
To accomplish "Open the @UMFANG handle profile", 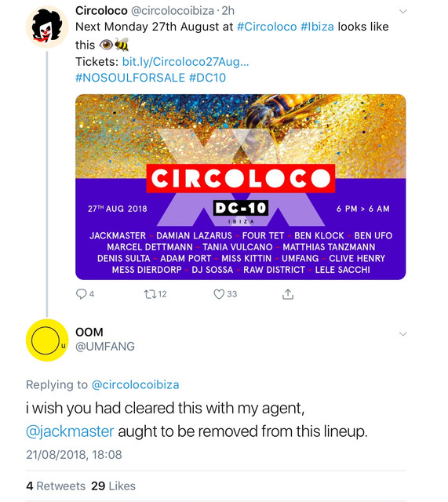I will [105, 347].
